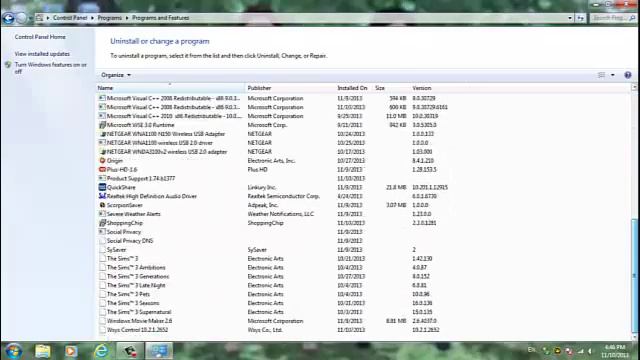
Task: Click the Product Support 1.74.b1377 icon
Action: (x=102, y=178)
